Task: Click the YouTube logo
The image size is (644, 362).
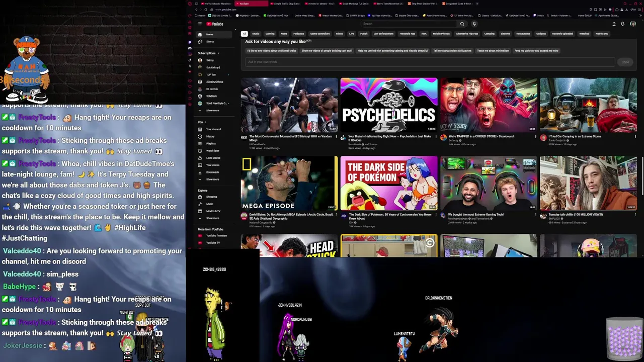Action: [x=215, y=24]
